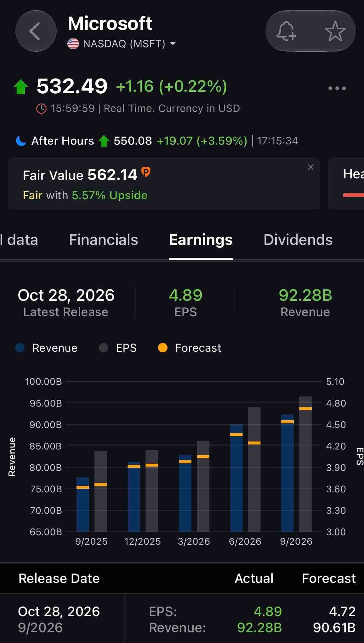Viewport: 364px width, 643px height.
Task: Tap the 92.28B Revenue summary value
Action: pyautogui.click(x=305, y=295)
